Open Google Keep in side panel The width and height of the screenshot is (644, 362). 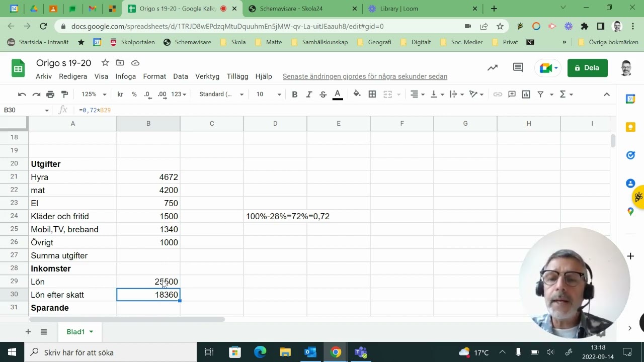pos(630,127)
